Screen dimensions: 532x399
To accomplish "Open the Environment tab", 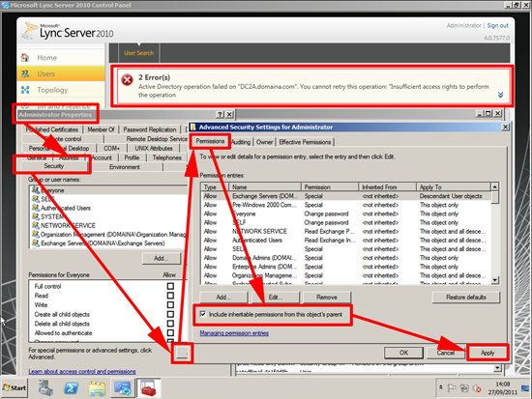I will tap(125, 167).
